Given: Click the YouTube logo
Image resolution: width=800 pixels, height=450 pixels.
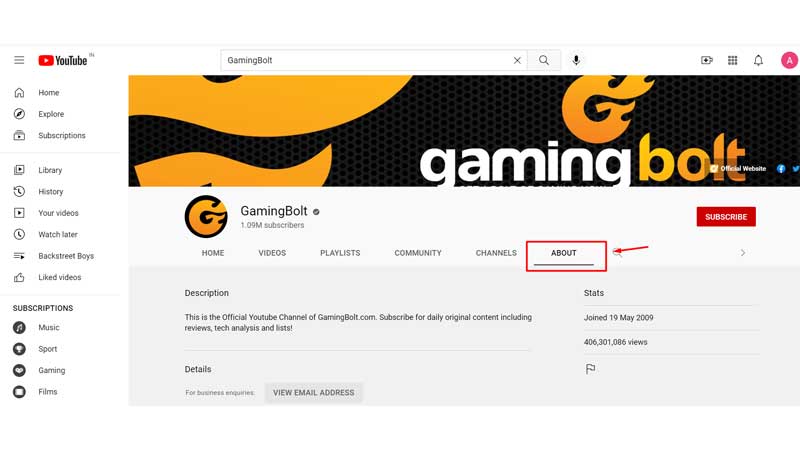Looking at the screenshot, I should tap(63, 60).
